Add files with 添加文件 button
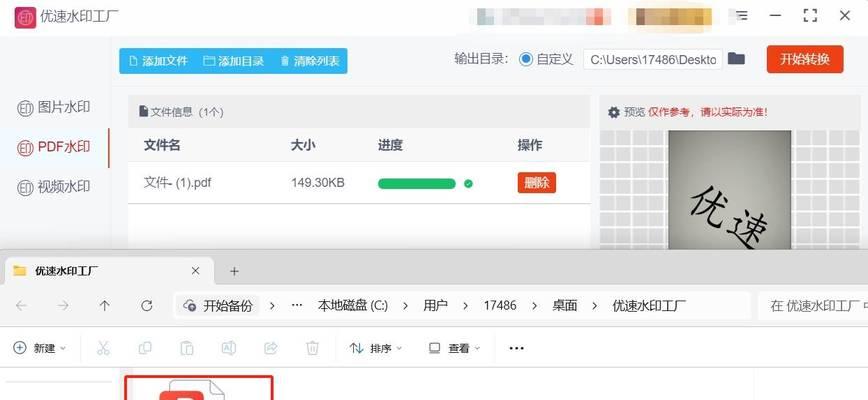The width and height of the screenshot is (868, 400). click(x=158, y=61)
